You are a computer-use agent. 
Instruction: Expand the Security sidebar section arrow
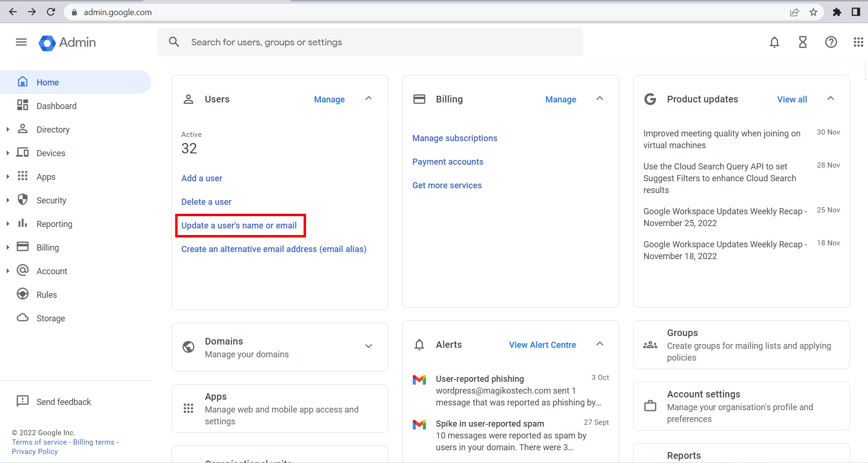click(8, 200)
